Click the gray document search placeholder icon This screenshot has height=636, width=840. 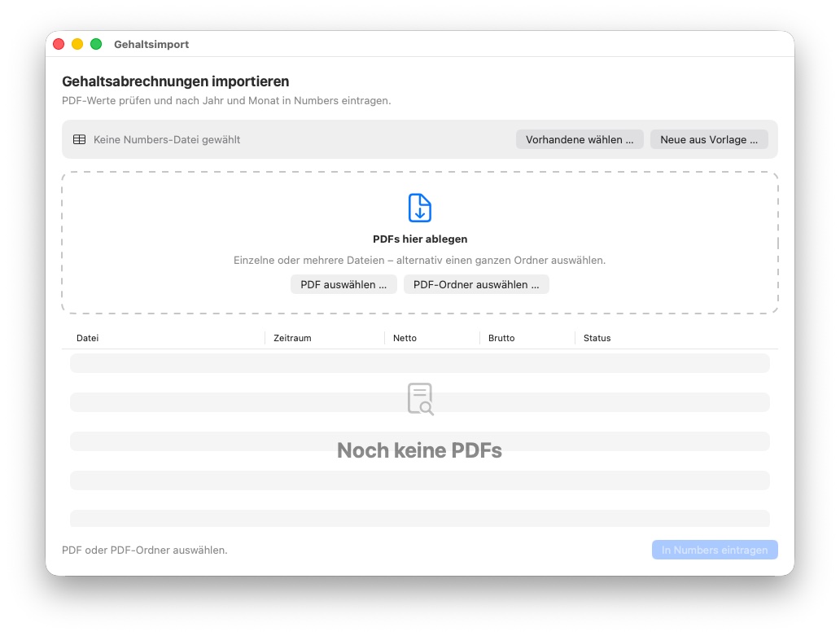tap(420, 399)
